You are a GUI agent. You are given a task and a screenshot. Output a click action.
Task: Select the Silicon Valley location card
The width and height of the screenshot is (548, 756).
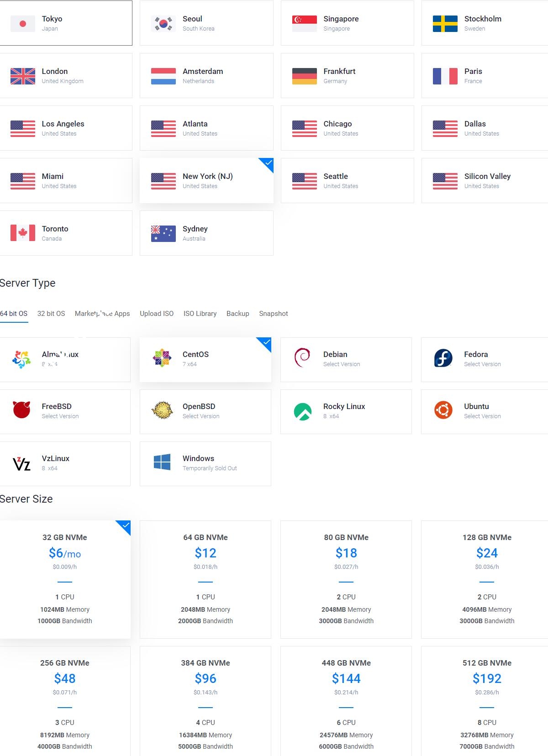coord(485,181)
